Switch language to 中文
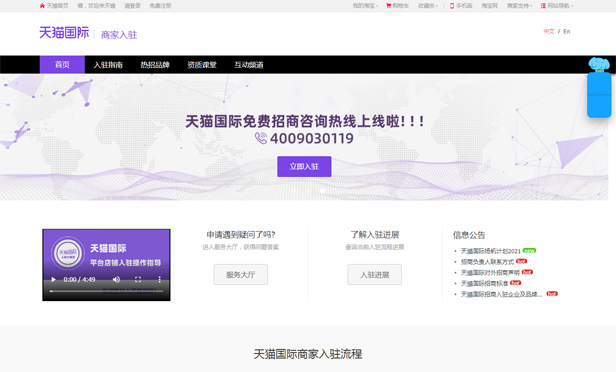 tap(548, 31)
